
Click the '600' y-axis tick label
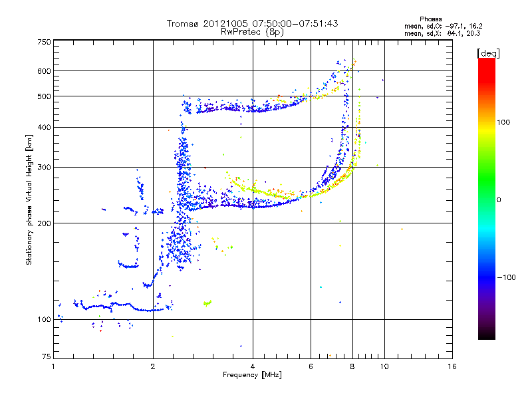45,71
